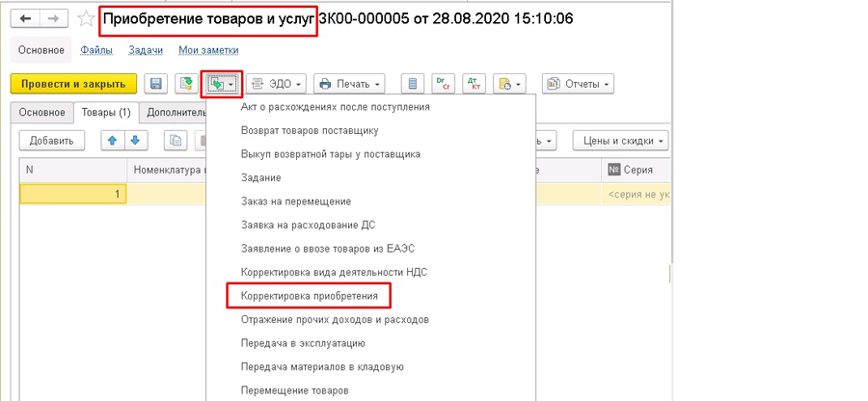Move row down with blue arrow
This screenshot has width=868, height=401.
click(x=136, y=141)
